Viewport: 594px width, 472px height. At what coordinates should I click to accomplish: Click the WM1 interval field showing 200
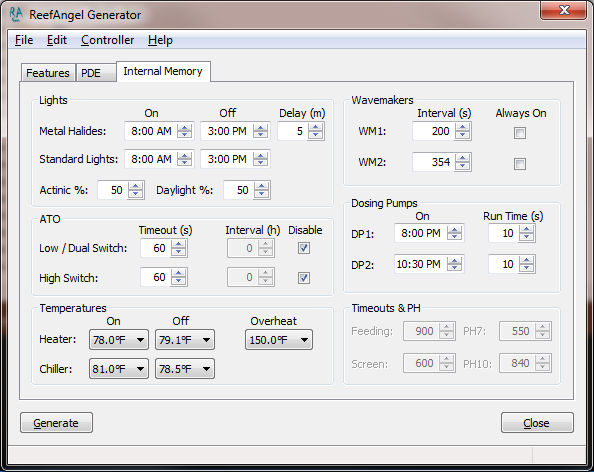[434, 131]
